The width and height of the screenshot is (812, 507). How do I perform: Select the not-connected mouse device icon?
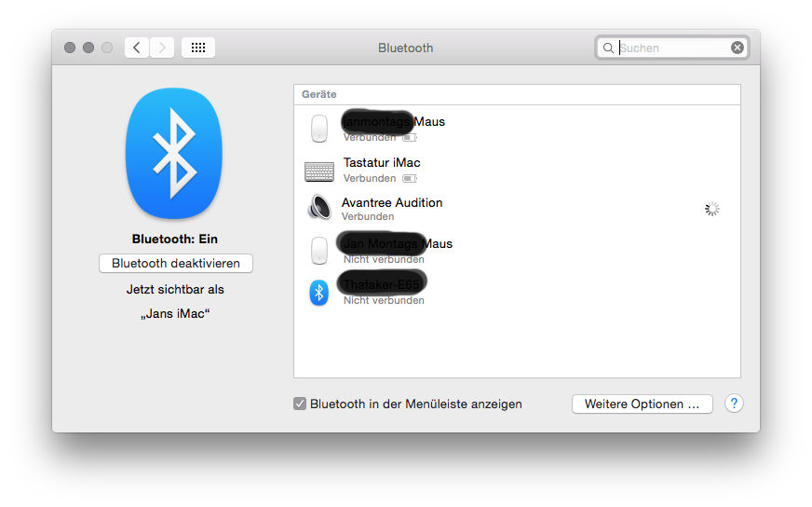319,251
